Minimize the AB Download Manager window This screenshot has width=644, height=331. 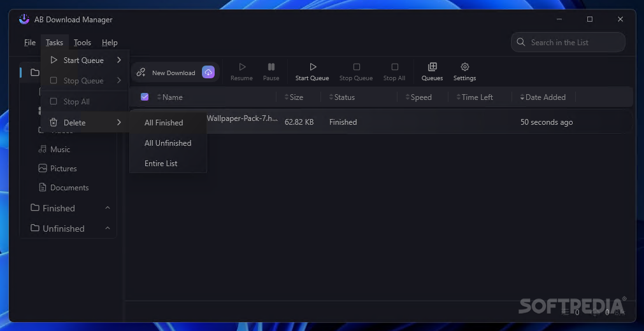(x=559, y=19)
